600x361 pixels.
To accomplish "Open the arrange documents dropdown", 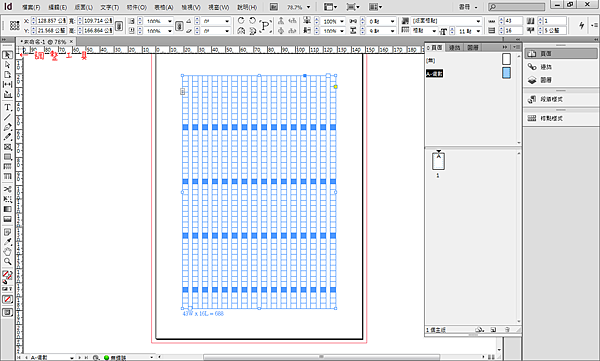I will 375,7.
